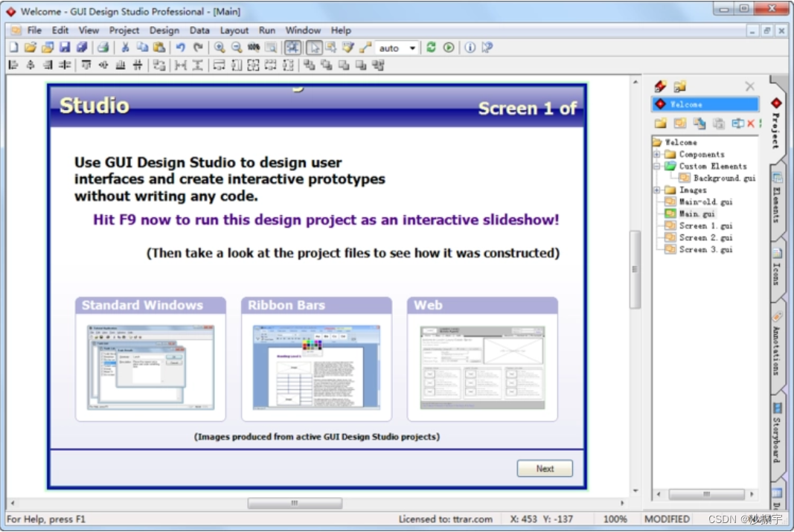Select Screen 3.gui in project tree
Image resolution: width=794 pixels, height=532 pixels.
click(x=705, y=249)
